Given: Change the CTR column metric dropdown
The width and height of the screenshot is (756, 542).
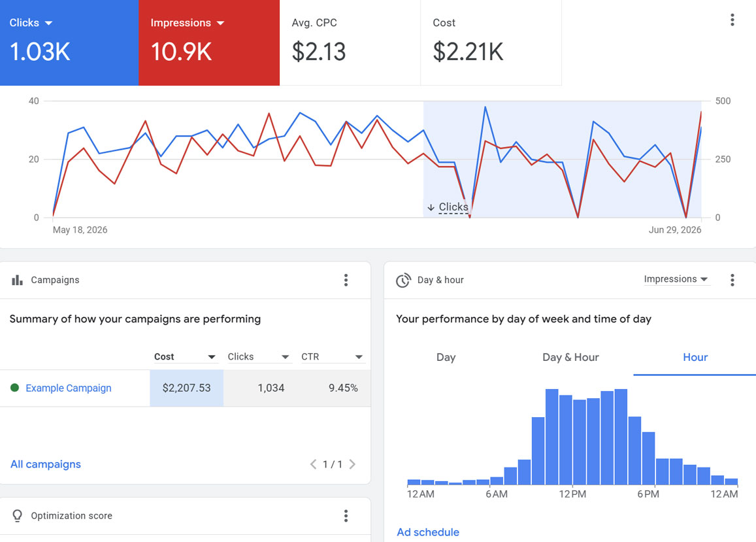Looking at the screenshot, I should (x=332, y=357).
